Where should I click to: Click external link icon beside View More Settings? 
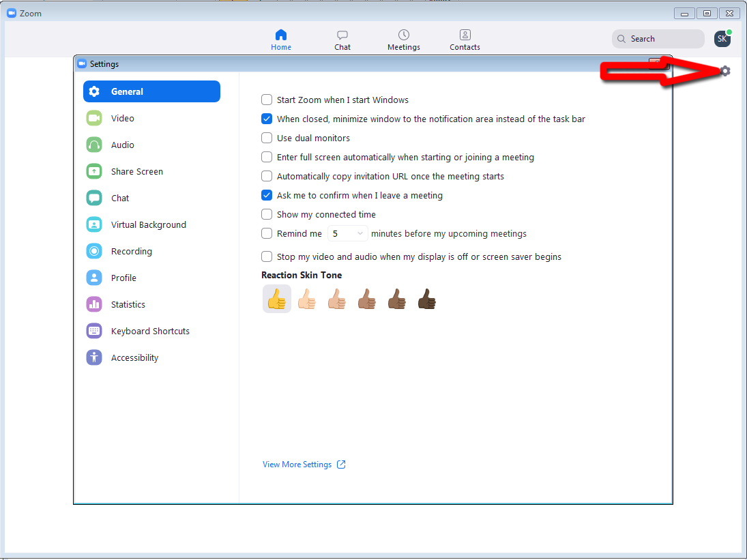(341, 465)
